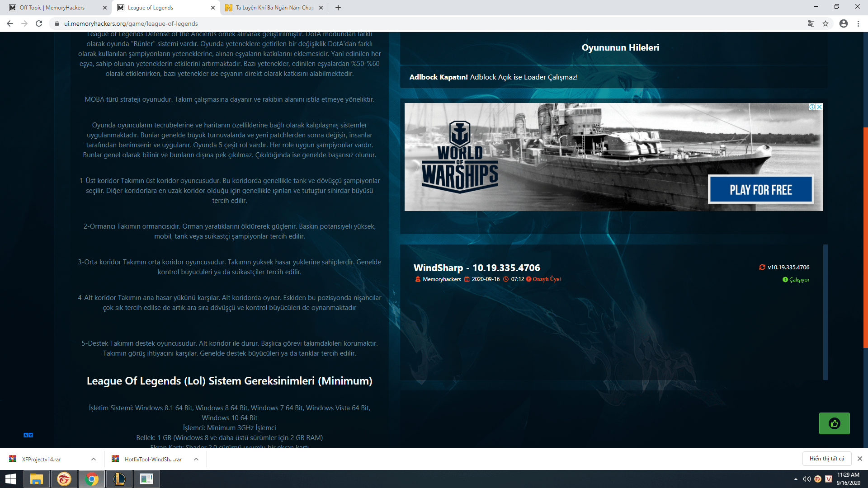The image size is (868, 488).
Task: Open League of Legends client from taskbar
Action: (119, 479)
